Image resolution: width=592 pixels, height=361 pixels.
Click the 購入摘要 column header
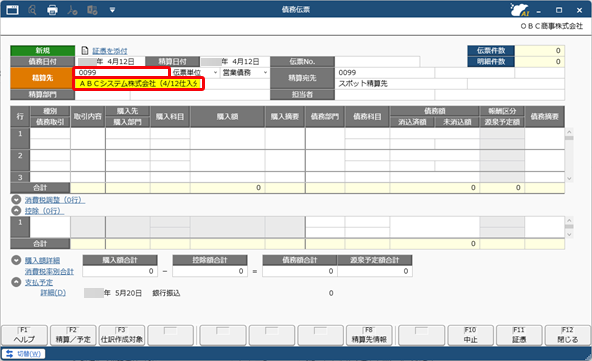click(x=285, y=117)
